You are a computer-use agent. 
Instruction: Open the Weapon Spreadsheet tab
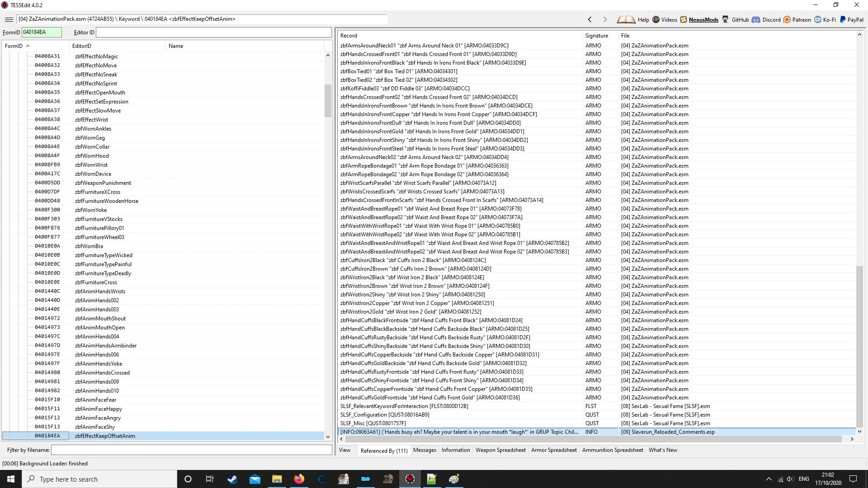point(500,450)
